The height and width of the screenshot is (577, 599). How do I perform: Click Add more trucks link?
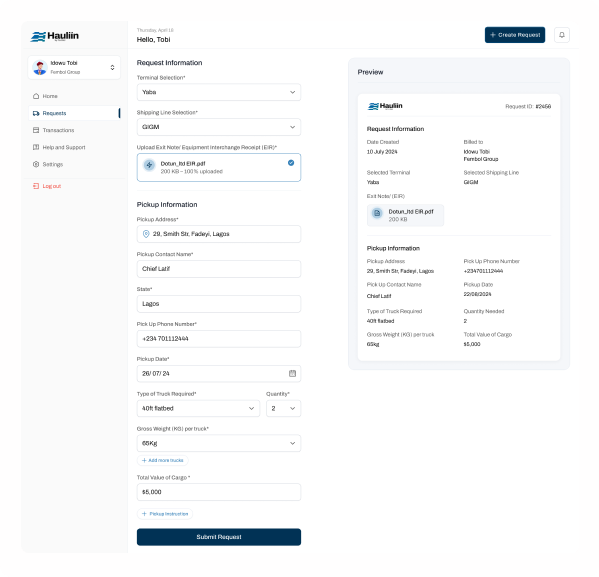tap(162, 460)
